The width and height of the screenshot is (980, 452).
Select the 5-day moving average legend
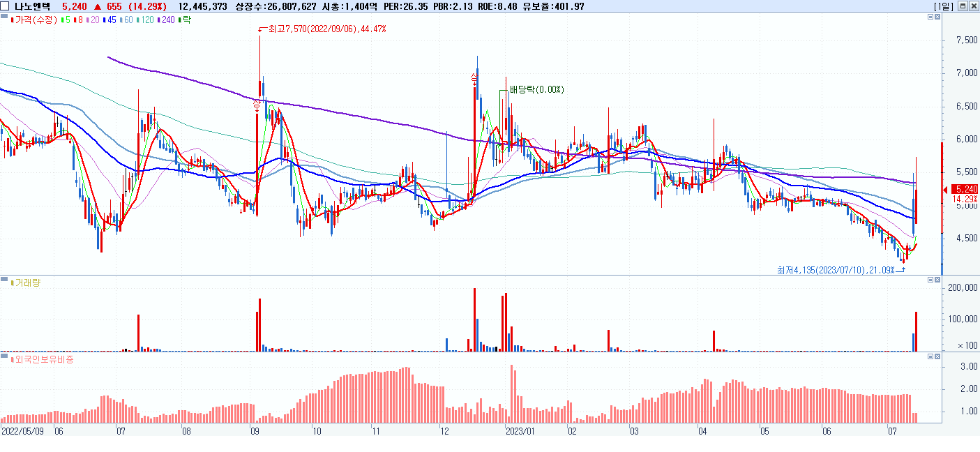click(65, 20)
